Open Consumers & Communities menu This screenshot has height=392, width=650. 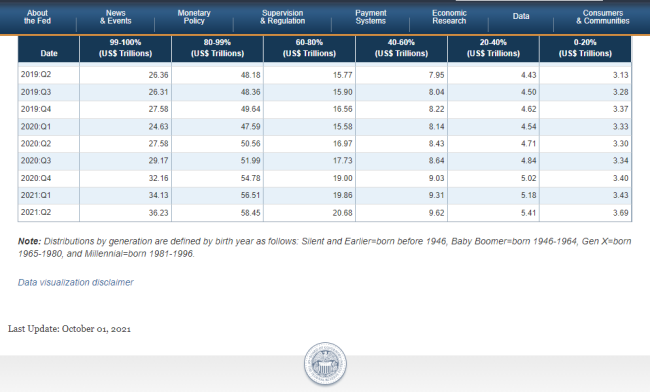603,17
